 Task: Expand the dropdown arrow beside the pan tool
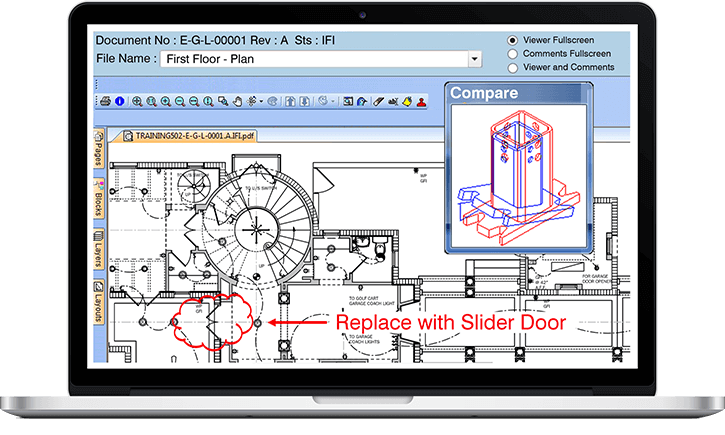point(261,101)
